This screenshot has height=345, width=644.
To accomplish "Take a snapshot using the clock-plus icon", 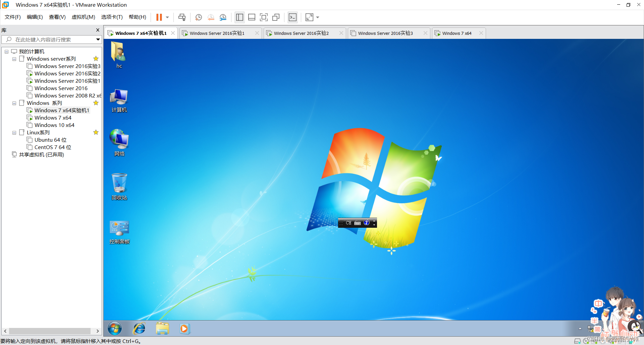I will coord(199,17).
